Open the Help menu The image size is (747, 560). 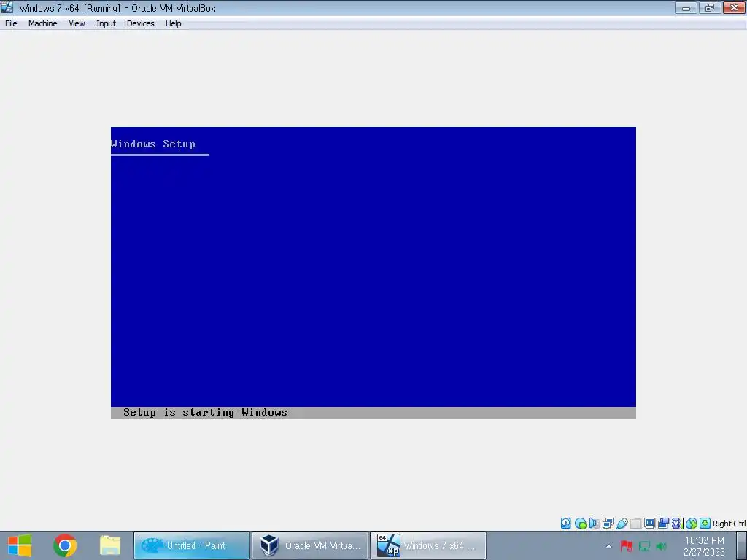pos(173,23)
